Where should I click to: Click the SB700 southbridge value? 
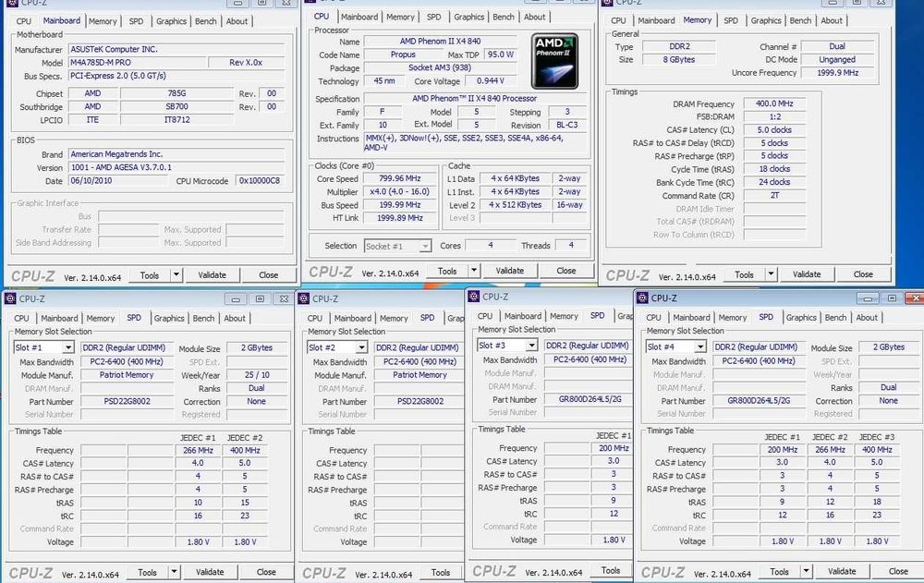click(x=176, y=106)
